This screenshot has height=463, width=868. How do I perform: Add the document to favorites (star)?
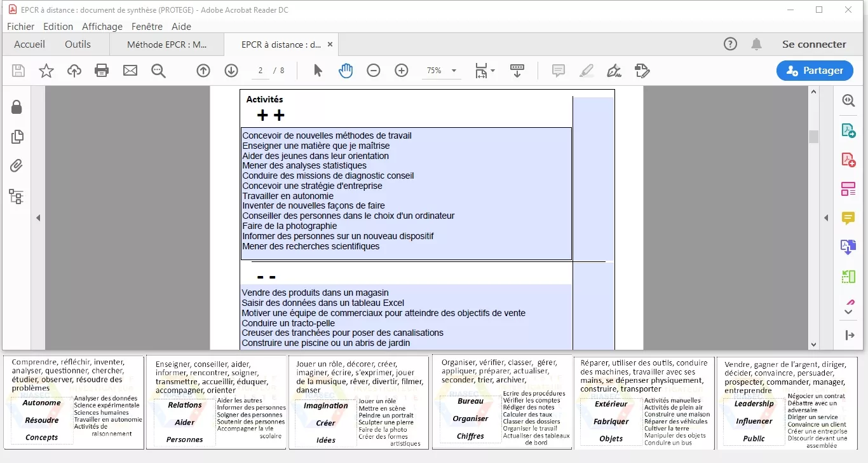click(x=46, y=71)
